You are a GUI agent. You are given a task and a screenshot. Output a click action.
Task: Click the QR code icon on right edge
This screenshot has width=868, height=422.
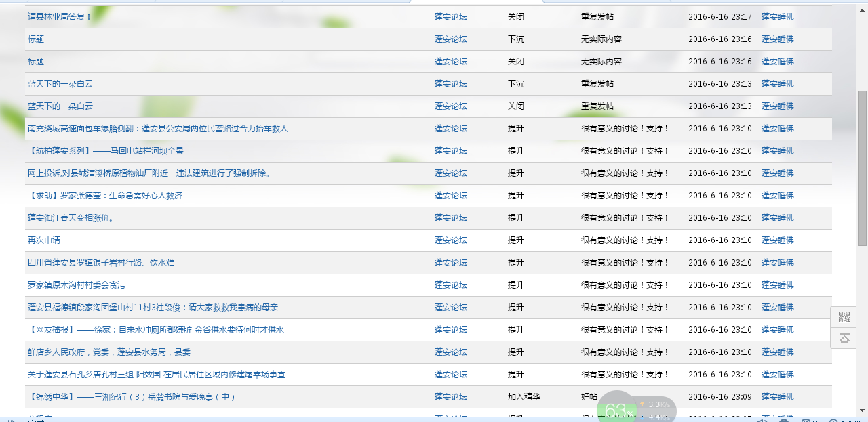point(844,317)
